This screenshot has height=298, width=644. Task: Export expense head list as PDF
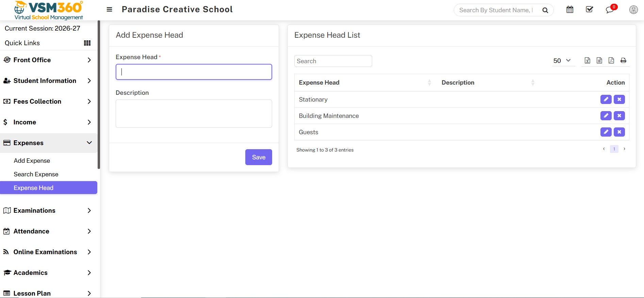(x=611, y=60)
